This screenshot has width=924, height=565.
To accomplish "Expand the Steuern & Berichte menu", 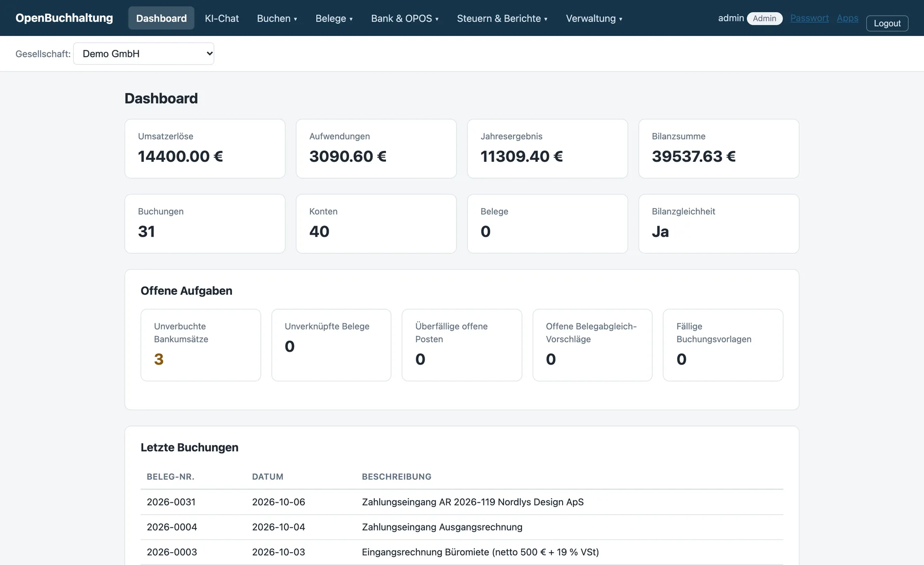I will point(502,18).
